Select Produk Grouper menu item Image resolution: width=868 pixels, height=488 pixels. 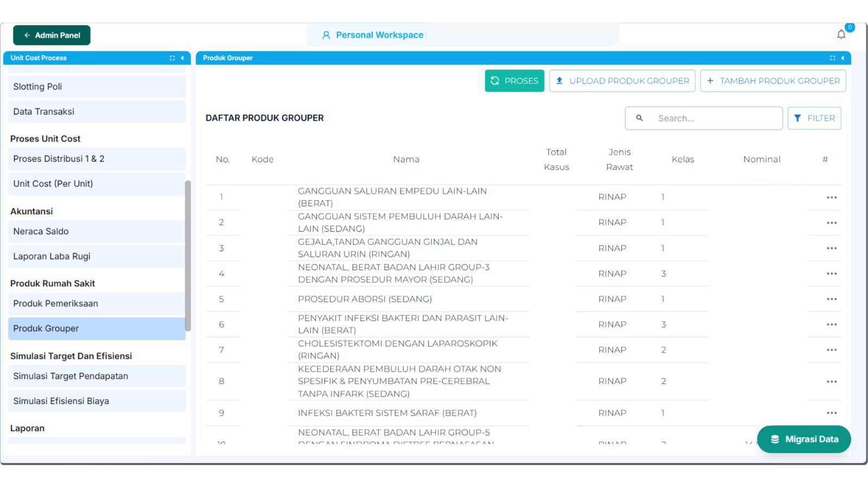pyautogui.click(x=97, y=329)
